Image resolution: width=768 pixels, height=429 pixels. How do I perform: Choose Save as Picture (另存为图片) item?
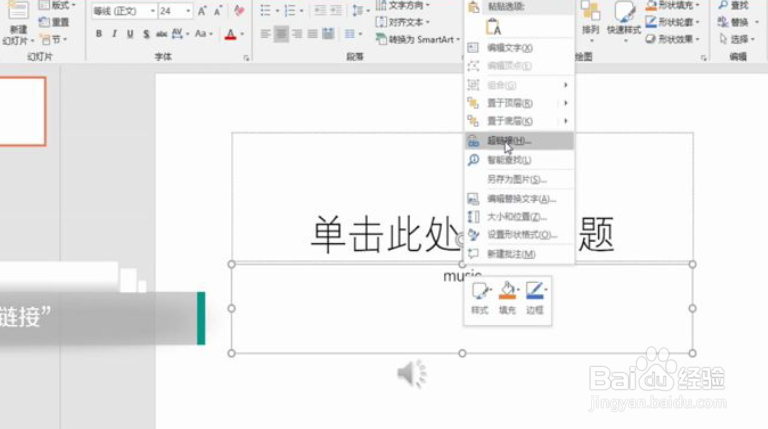[x=519, y=179]
